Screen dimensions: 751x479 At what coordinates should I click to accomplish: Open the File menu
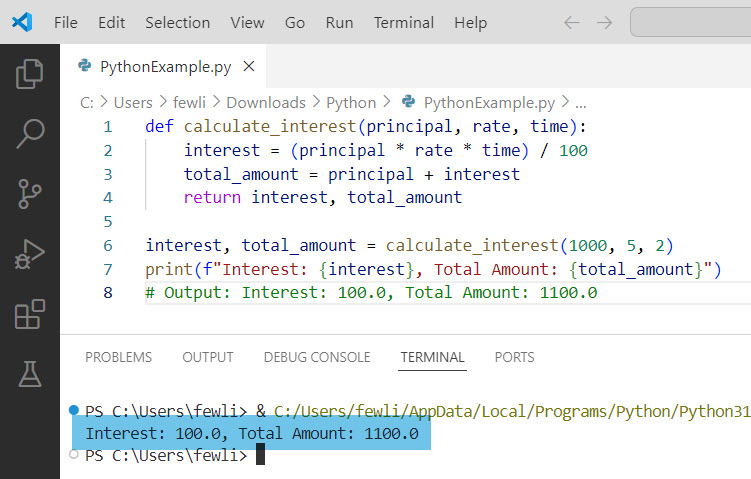point(66,23)
